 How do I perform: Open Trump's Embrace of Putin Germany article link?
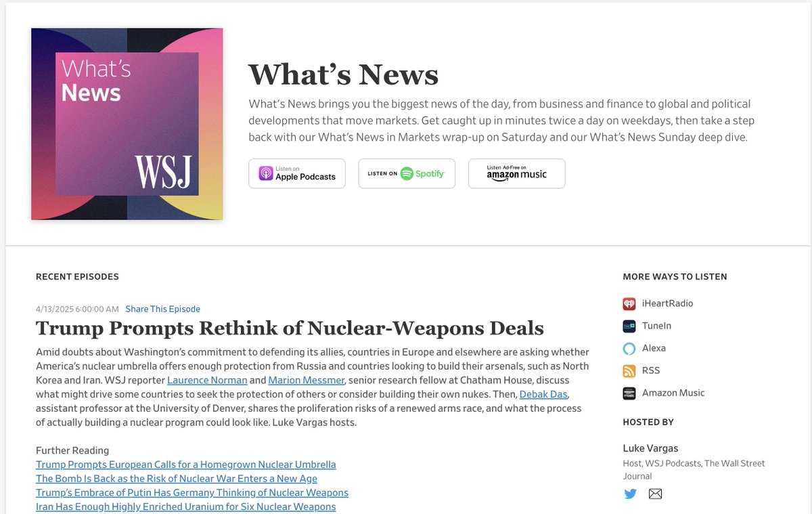pos(192,493)
